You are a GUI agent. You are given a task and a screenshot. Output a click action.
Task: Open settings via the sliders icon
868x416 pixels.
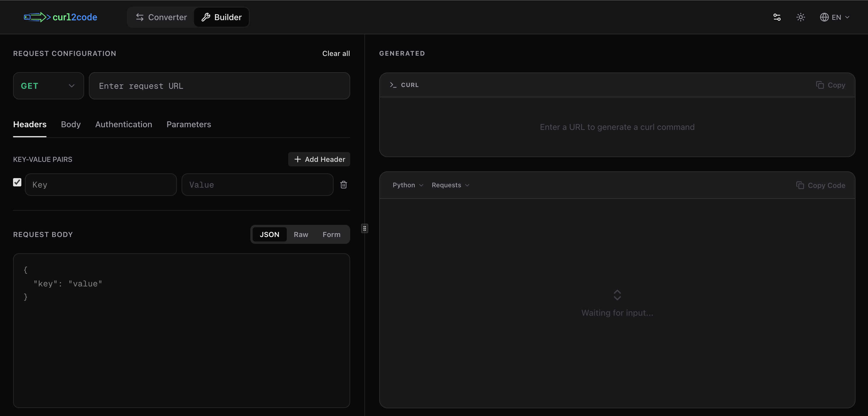[x=777, y=17]
